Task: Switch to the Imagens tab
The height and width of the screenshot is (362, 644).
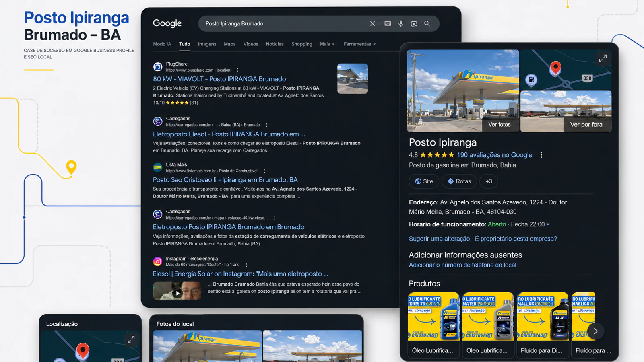Action: tap(207, 44)
